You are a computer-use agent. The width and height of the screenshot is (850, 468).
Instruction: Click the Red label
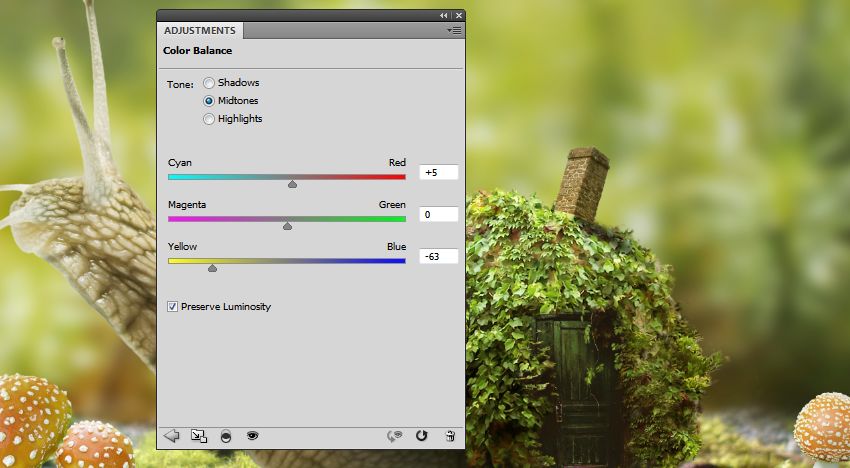397,163
